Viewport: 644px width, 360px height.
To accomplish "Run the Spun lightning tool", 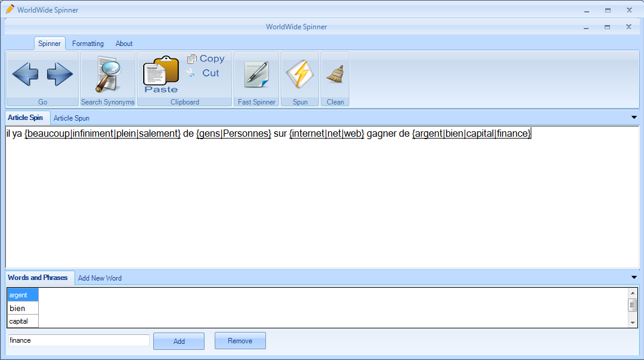I will pos(300,75).
